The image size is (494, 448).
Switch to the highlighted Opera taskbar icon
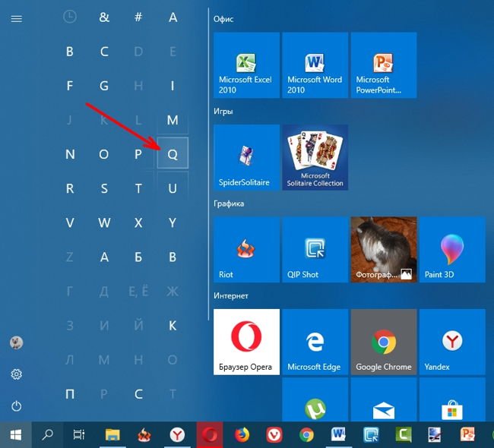click(x=210, y=435)
